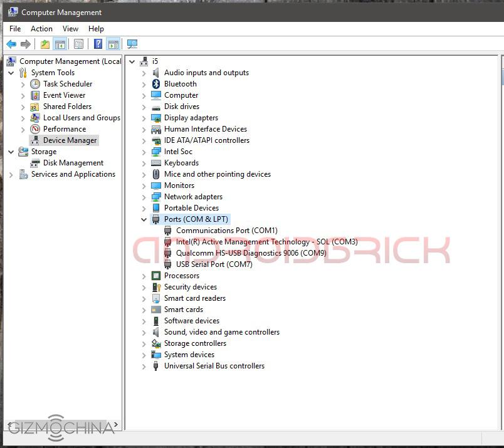Expand the IDE ATA/ATAPI controllers category
Viewport: 504px width, 448px height.
(144, 141)
